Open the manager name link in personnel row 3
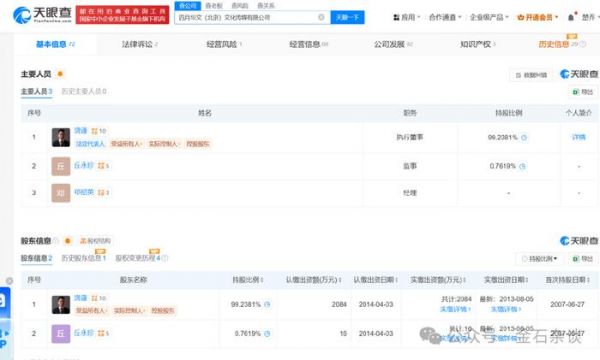The image size is (600, 360). tap(84, 192)
